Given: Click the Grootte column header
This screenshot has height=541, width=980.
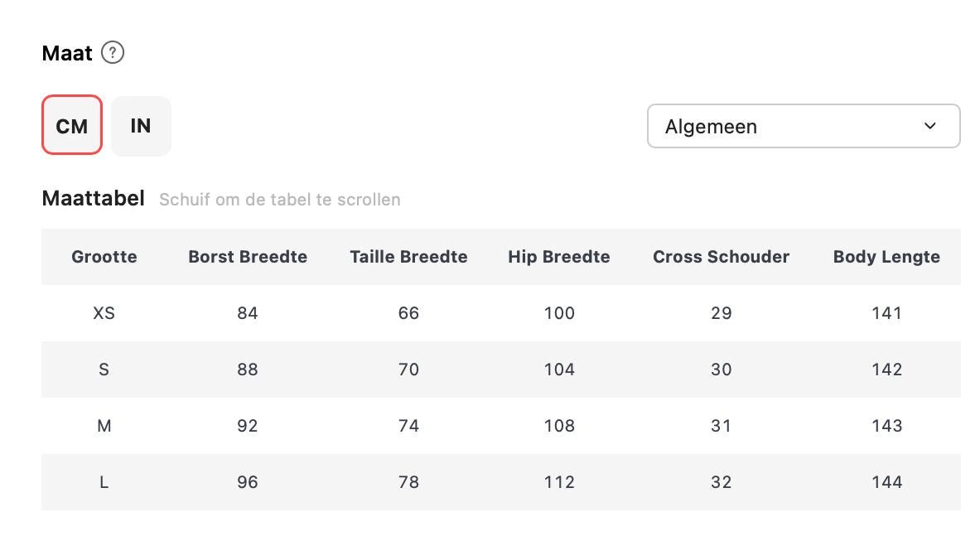Looking at the screenshot, I should point(104,257).
